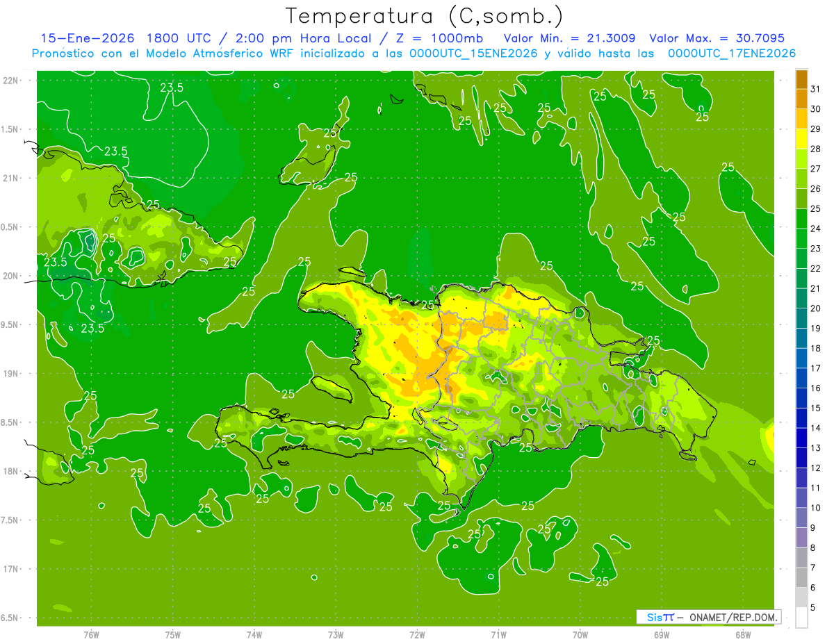834x644 pixels.
Task: Click the "ONAMET/REP.DOM." credit label
Action: pos(734,617)
